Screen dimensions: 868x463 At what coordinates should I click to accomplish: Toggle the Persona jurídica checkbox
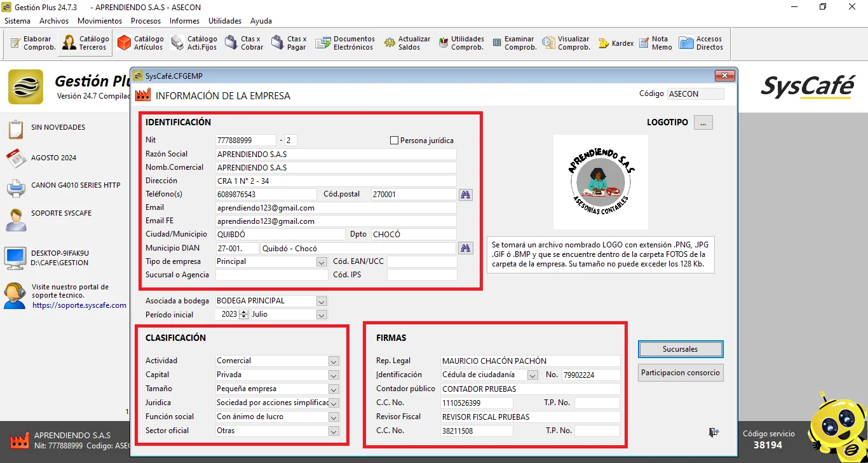(394, 141)
